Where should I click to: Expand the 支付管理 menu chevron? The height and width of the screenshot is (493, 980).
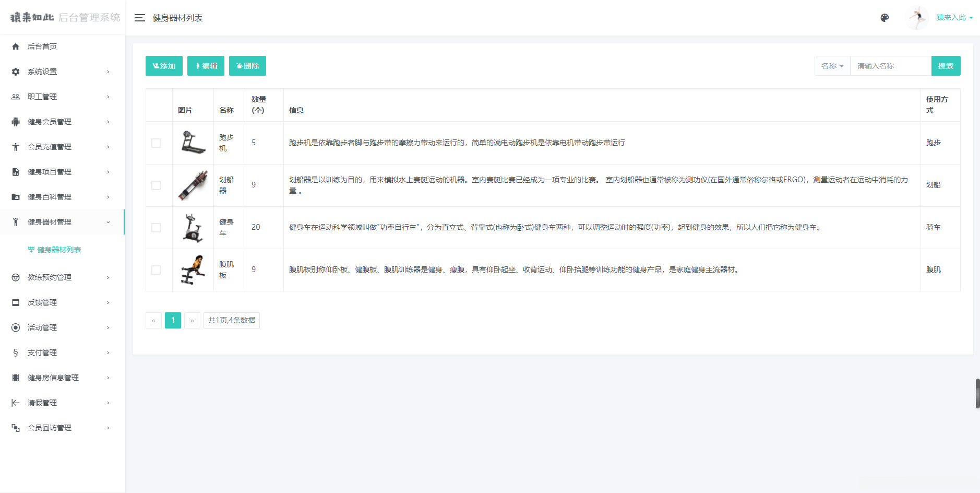(108, 353)
